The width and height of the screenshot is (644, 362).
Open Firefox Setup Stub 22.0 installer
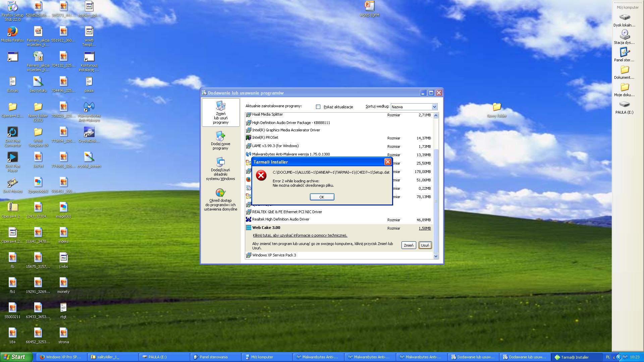coord(12,7)
